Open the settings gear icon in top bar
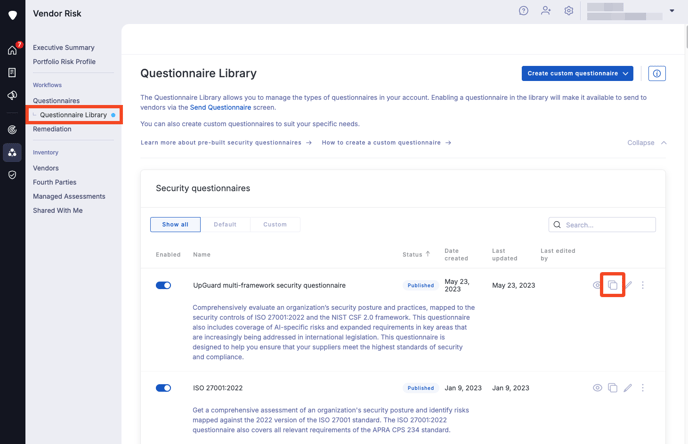The image size is (688, 444). coord(569,11)
